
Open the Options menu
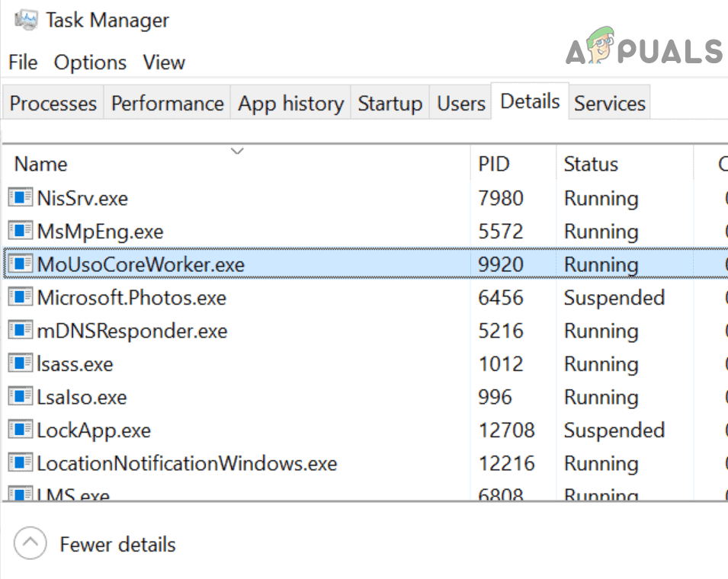point(90,62)
